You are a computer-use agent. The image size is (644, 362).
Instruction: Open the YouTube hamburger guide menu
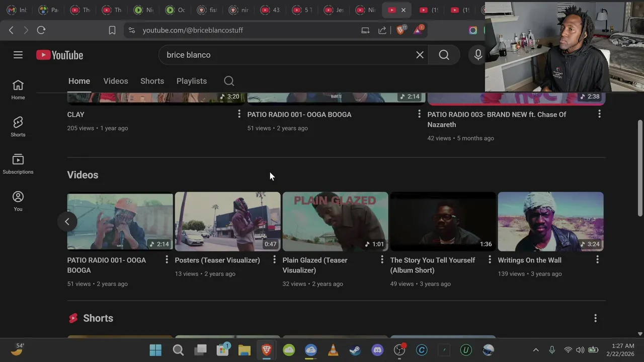tap(18, 55)
